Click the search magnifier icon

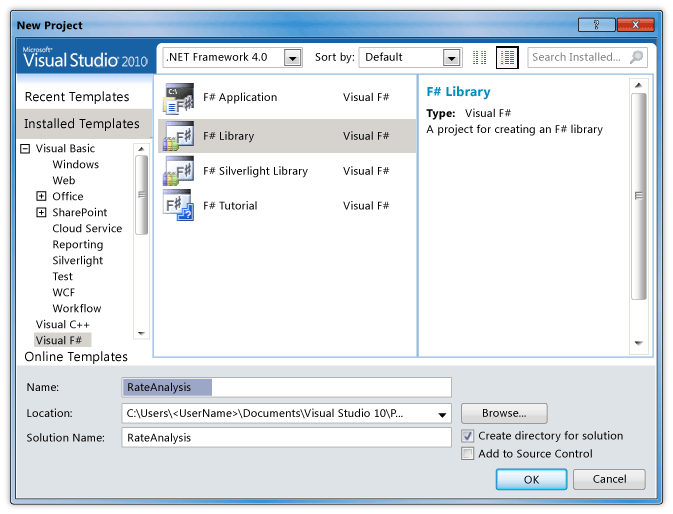pos(637,57)
